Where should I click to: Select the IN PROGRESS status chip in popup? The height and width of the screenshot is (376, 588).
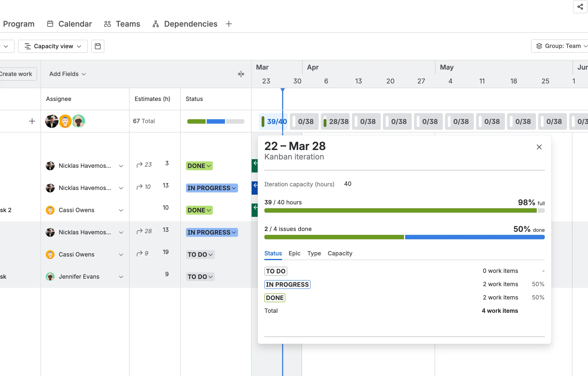pyautogui.click(x=287, y=284)
